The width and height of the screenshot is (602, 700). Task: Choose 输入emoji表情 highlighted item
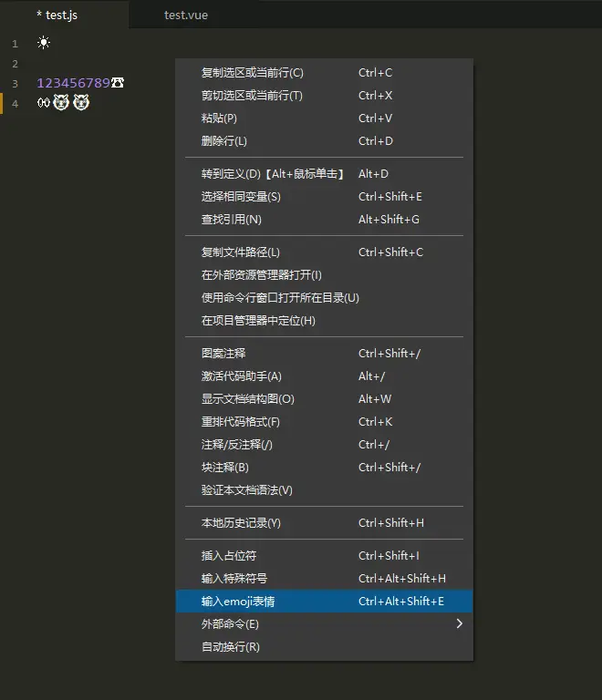point(239,602)
